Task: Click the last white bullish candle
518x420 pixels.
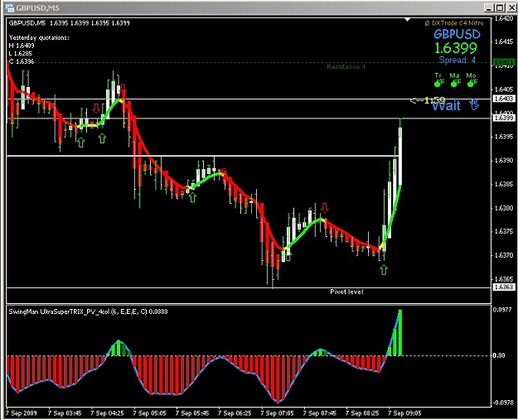Action: (x=400, y=156)
